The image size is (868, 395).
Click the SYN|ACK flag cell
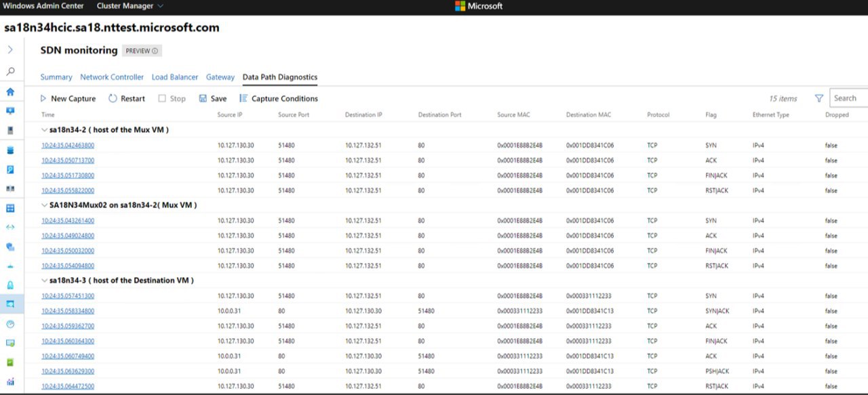pyautogui.click(x=717, y=311)
